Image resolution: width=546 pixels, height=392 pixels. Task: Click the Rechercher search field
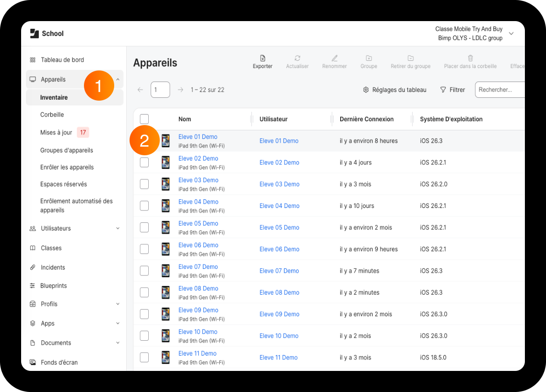[x=500, y=90]
